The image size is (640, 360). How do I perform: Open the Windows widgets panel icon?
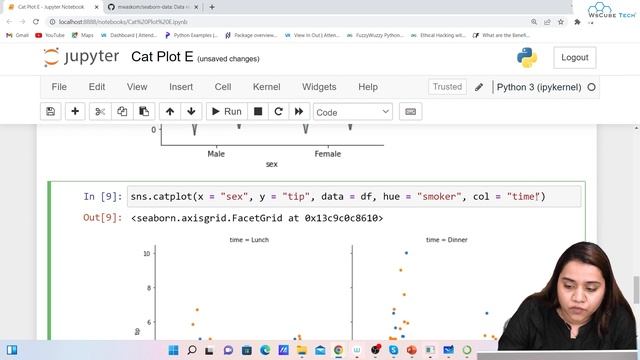tap(12, 350)
